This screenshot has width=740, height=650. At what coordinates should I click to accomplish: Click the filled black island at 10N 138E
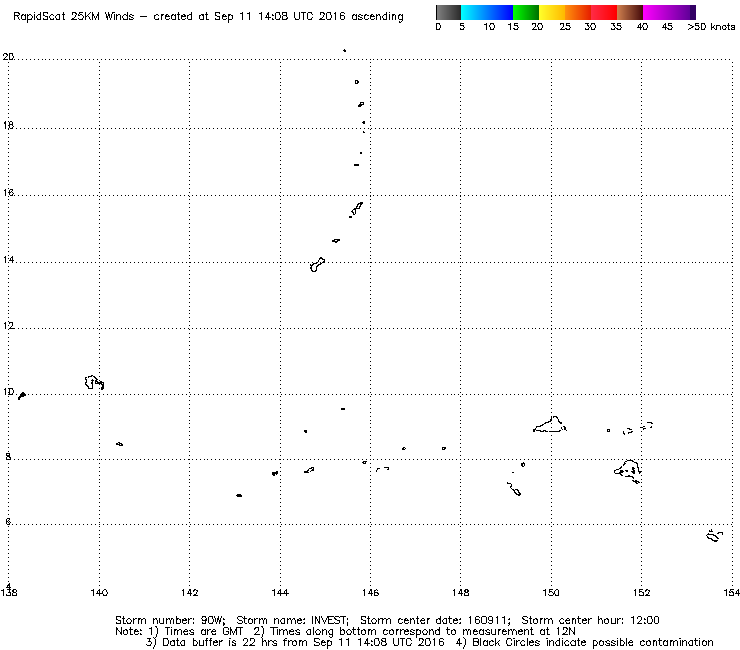coord(21,396)
